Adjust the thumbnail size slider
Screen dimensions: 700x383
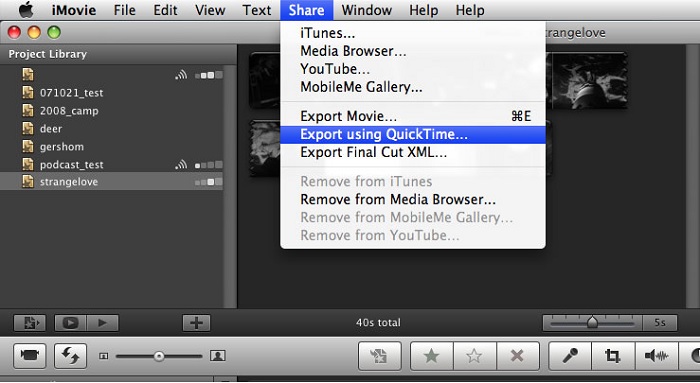tap(159, 356)
